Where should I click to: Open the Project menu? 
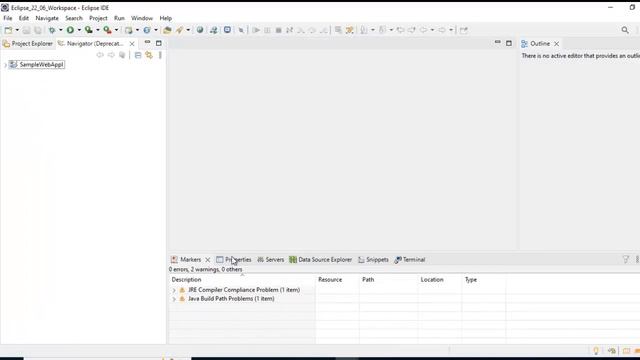pos(98,18)
